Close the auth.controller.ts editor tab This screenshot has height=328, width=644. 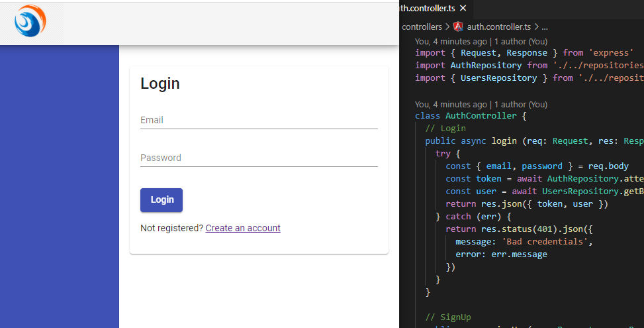point(463,9)
